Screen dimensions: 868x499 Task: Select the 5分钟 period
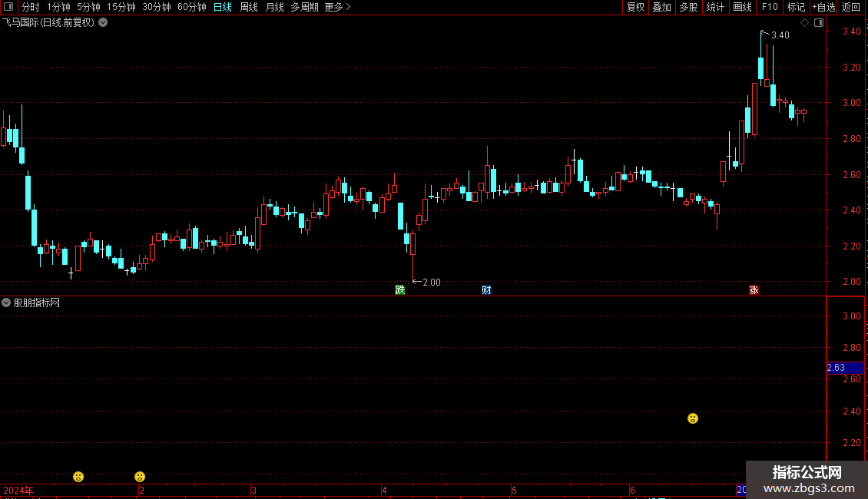(x=88, y=7)
